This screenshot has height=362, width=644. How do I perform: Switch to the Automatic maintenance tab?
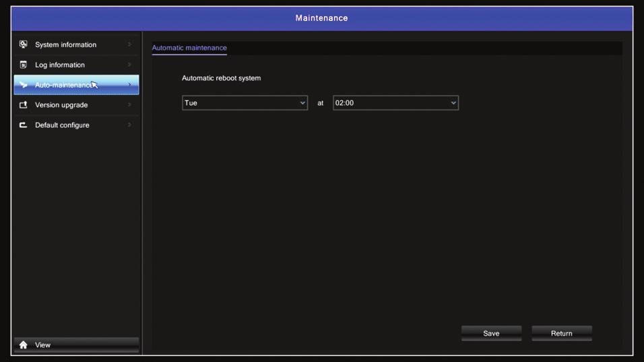[x=189, y=48]
